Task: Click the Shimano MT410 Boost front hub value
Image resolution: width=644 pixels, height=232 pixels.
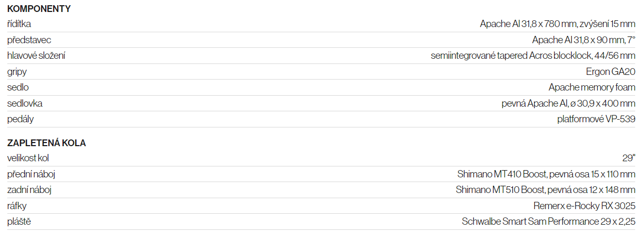Action: (546, 174)
